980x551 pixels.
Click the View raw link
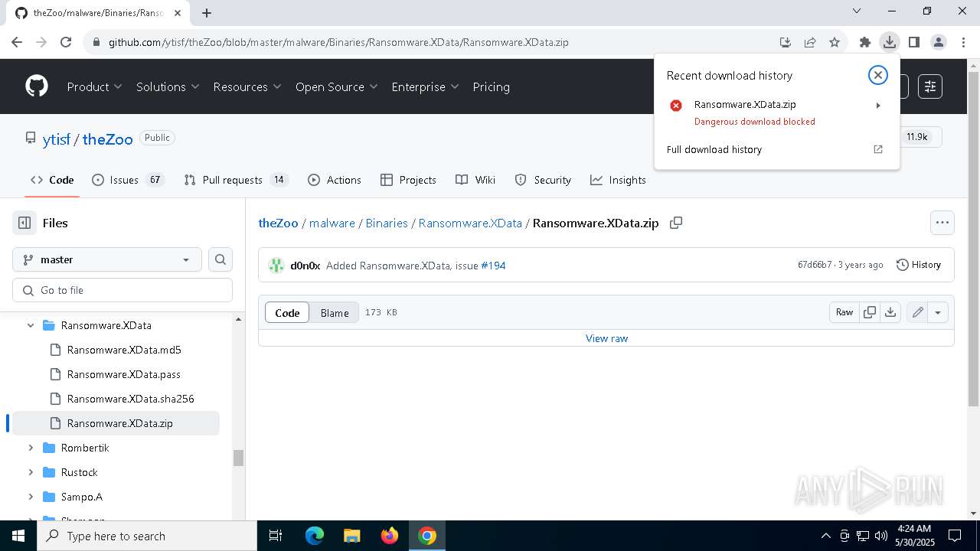606,338
